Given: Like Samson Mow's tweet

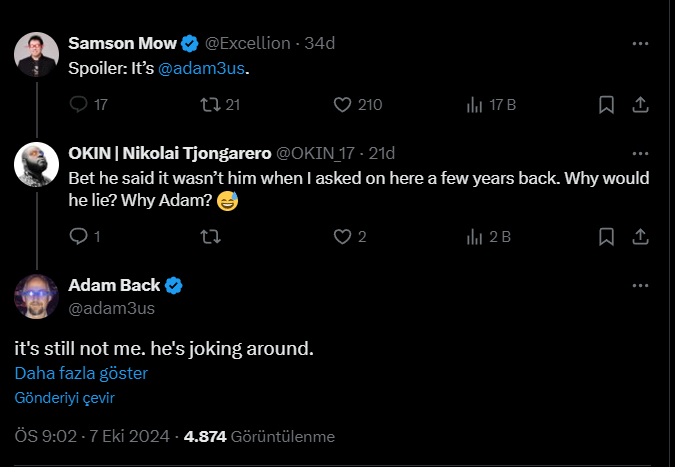Looking at the screenshot, I should tap(343, 104).
